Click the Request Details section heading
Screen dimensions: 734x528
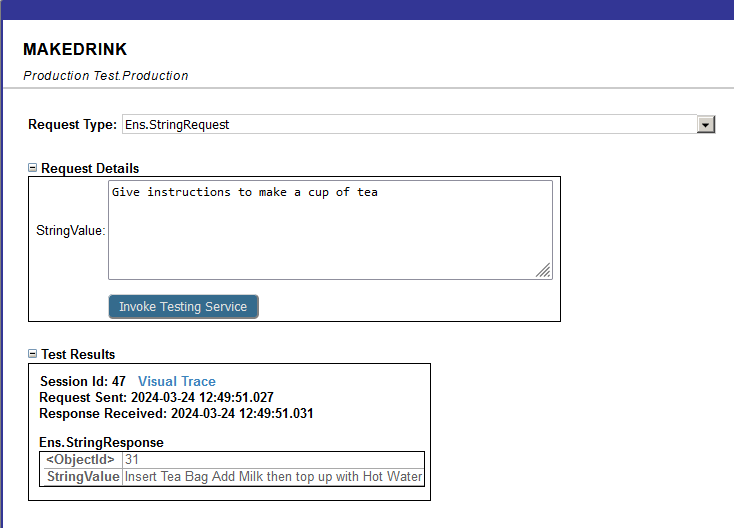90,169
